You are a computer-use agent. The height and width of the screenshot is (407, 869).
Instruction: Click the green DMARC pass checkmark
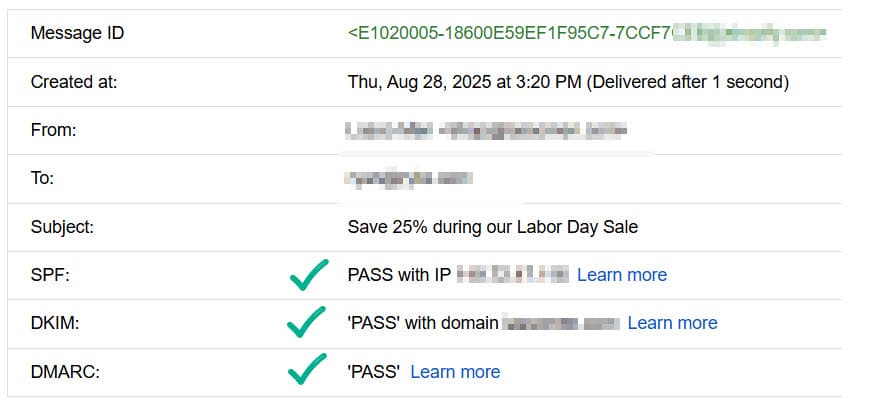[307, 369]
